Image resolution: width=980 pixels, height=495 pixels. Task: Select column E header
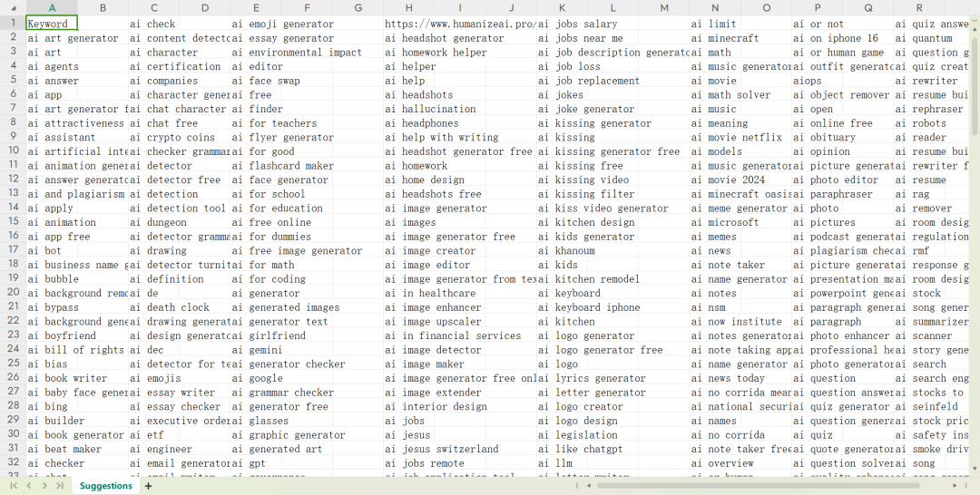tap(256, 8)
